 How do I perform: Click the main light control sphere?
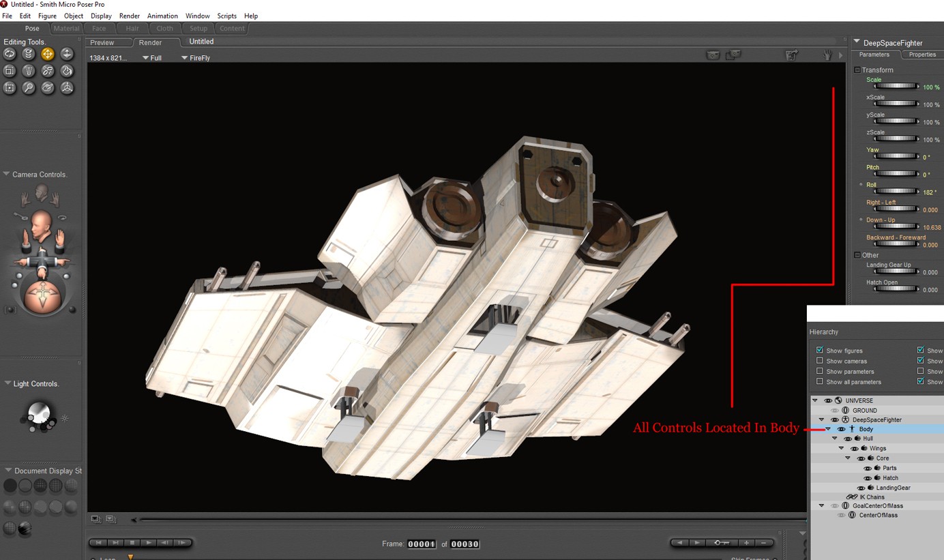coord(39,411)
